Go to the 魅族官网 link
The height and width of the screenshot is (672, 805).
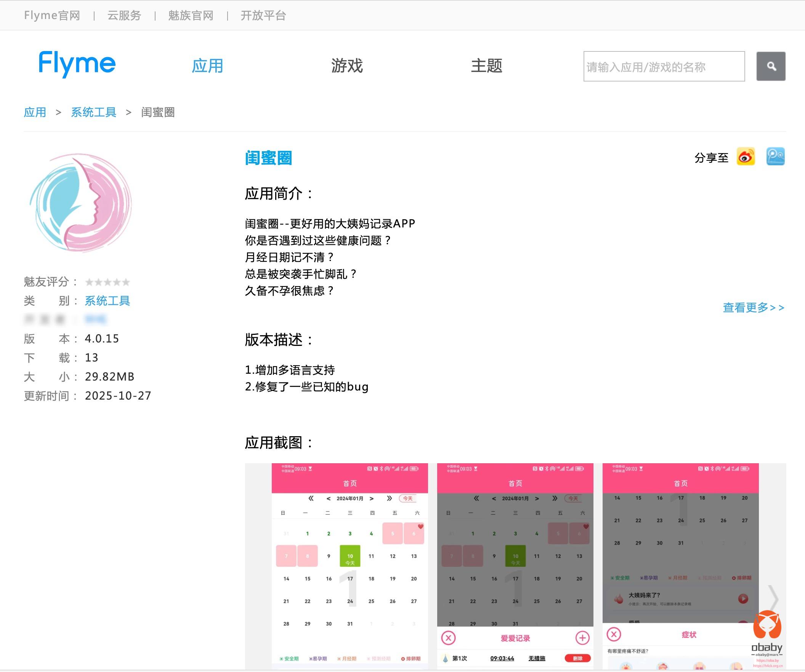pos(191,16)
